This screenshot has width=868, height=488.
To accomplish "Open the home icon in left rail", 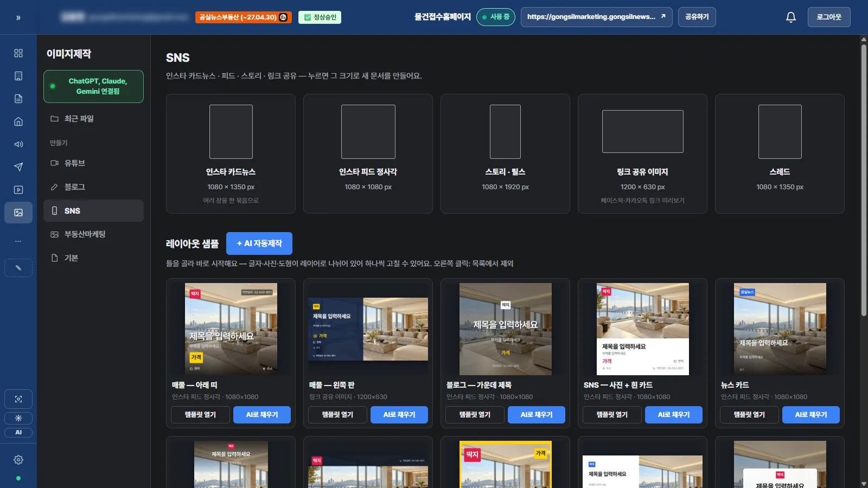I will click(x=18, y=121).
